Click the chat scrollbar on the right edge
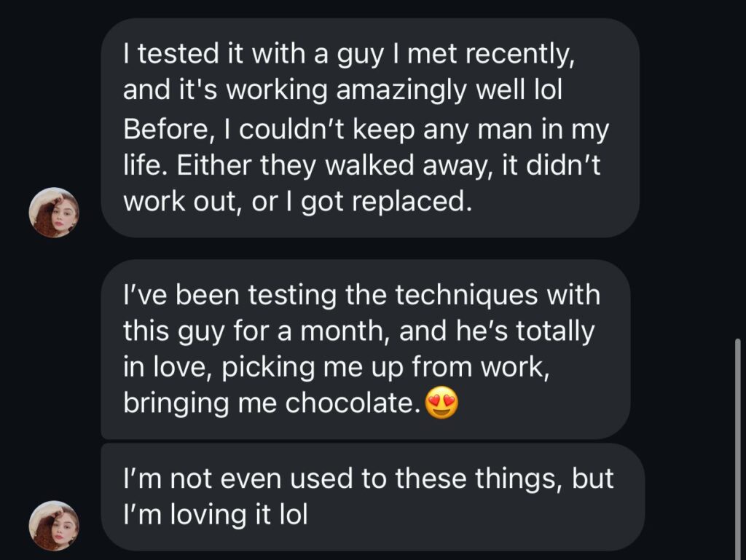The width and height of the screenshot is (746, 560). point(737,449)
